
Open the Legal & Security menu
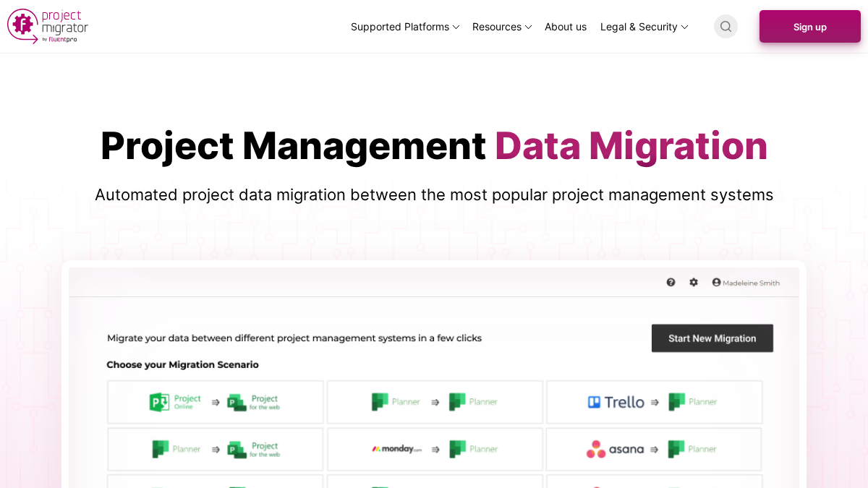pos(644,27)
